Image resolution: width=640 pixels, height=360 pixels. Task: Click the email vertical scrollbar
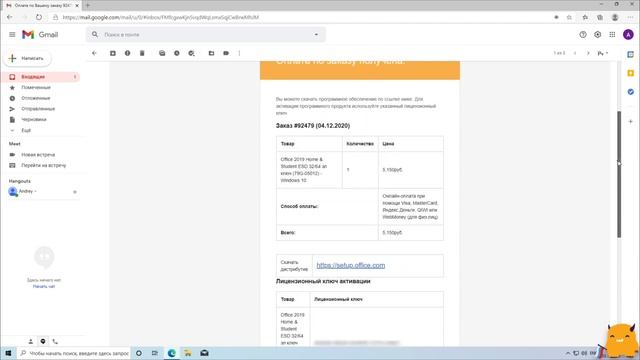[619, 174]
